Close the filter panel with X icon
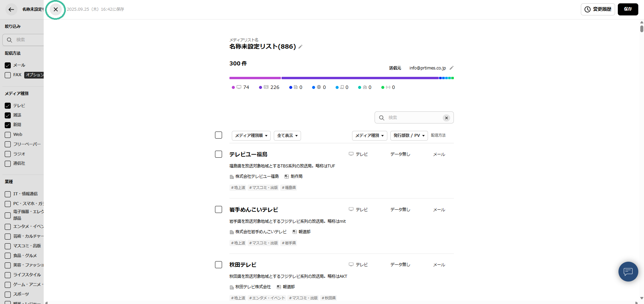This screenshot has height=304, width=644. point(56,9)
